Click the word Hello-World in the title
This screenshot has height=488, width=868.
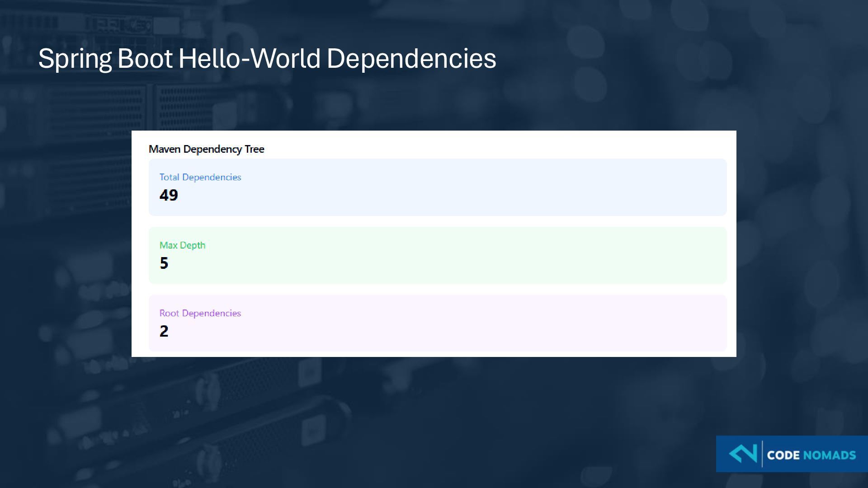click(250, 58)
